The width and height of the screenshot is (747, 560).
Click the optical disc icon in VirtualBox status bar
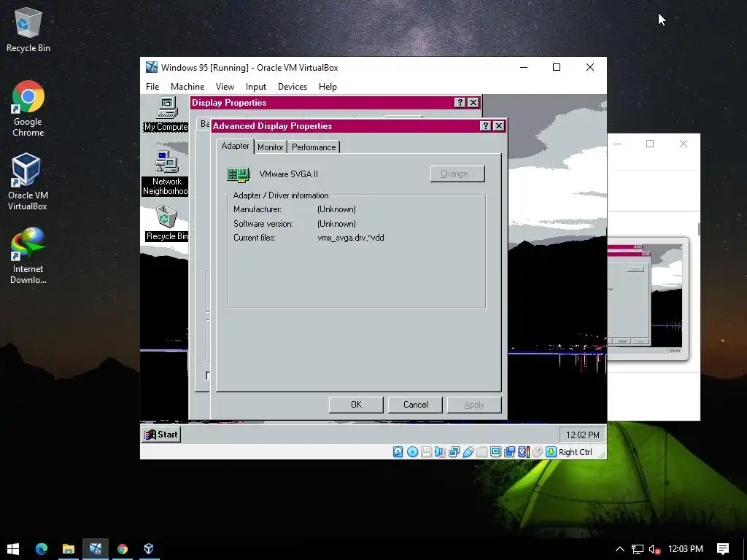pos(413,452)
